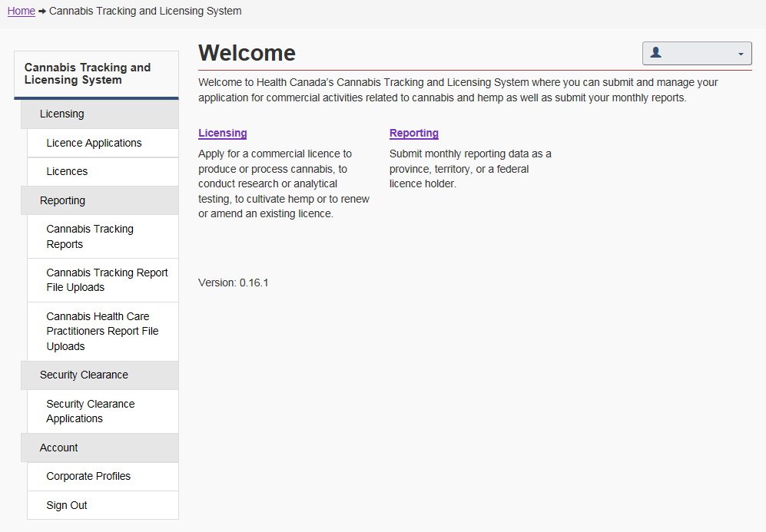The width and height of the screenshot is (766, 532).
Task: Select the Licensing section in sidebar
Action: 62,114
